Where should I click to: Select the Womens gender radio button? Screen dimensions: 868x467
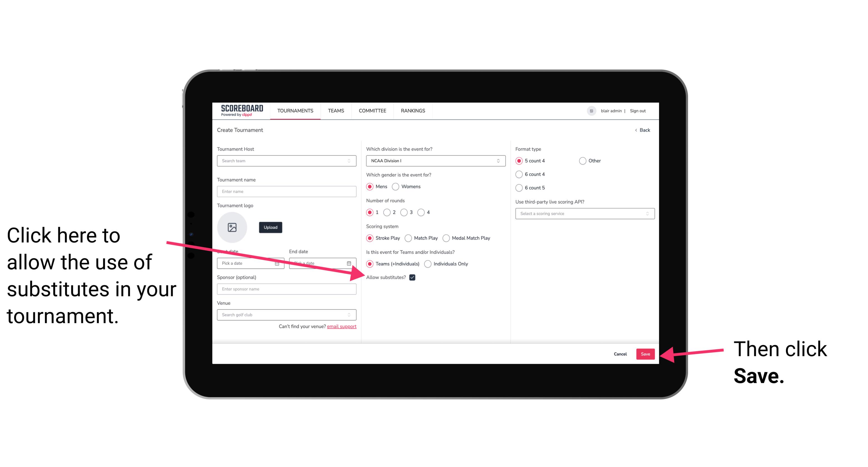[397, 187]
